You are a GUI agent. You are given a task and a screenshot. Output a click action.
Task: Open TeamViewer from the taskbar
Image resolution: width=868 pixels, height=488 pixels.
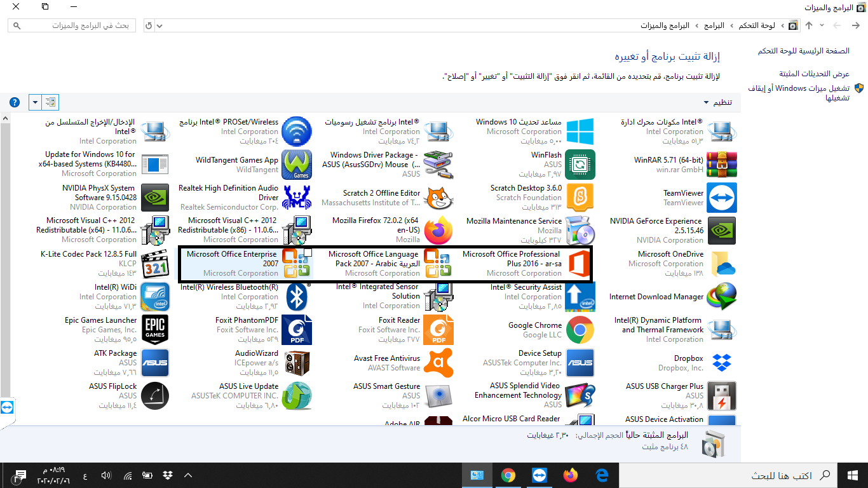(539, 475)
